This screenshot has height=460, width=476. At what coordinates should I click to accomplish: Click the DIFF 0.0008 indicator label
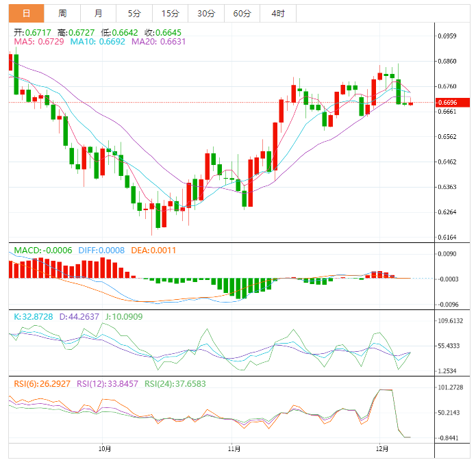[x=101, y=251]
